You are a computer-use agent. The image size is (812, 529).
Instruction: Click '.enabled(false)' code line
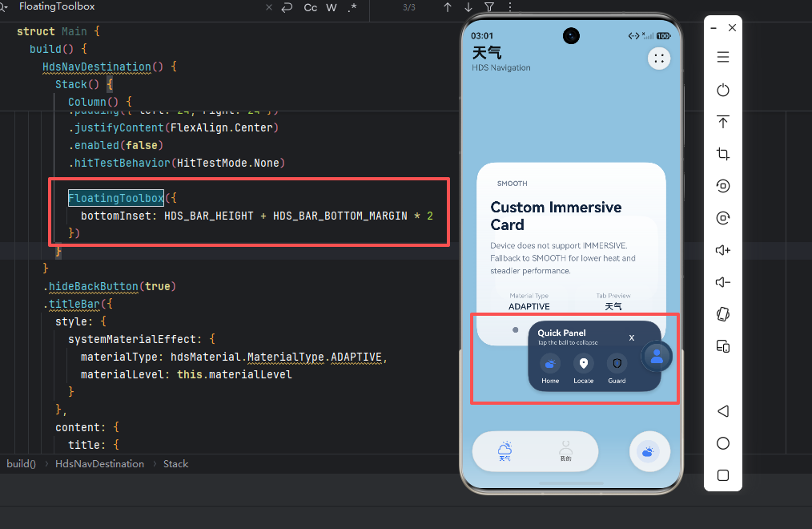(x=116, y=145)
